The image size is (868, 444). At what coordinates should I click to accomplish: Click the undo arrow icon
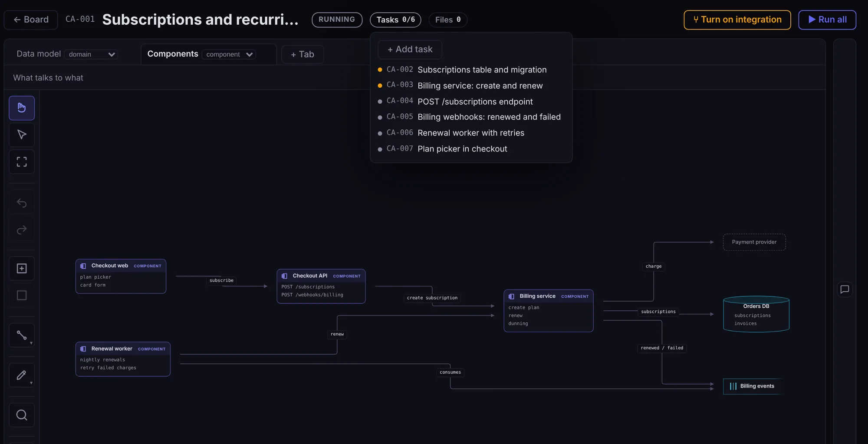[22, 203]
